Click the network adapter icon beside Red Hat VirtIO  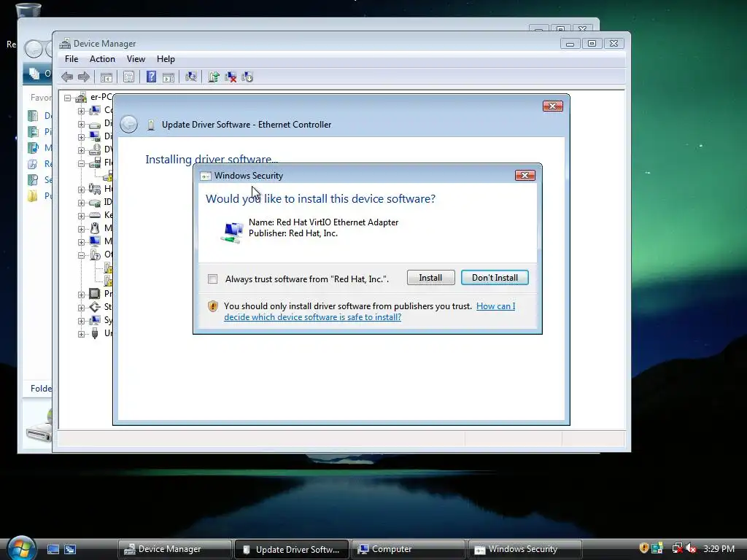click(x=232, y=232)
